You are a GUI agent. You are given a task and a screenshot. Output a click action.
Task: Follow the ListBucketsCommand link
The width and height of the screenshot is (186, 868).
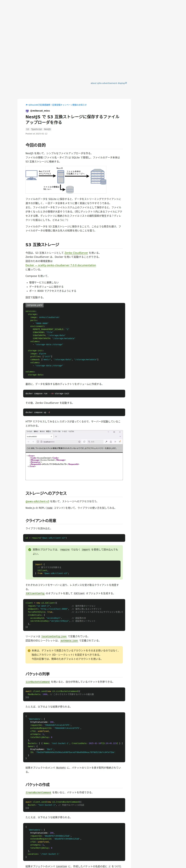click(x=38, y=682)
